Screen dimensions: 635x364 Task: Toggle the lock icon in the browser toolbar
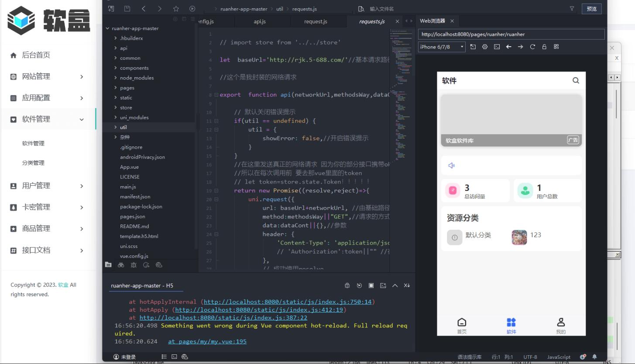544,47
